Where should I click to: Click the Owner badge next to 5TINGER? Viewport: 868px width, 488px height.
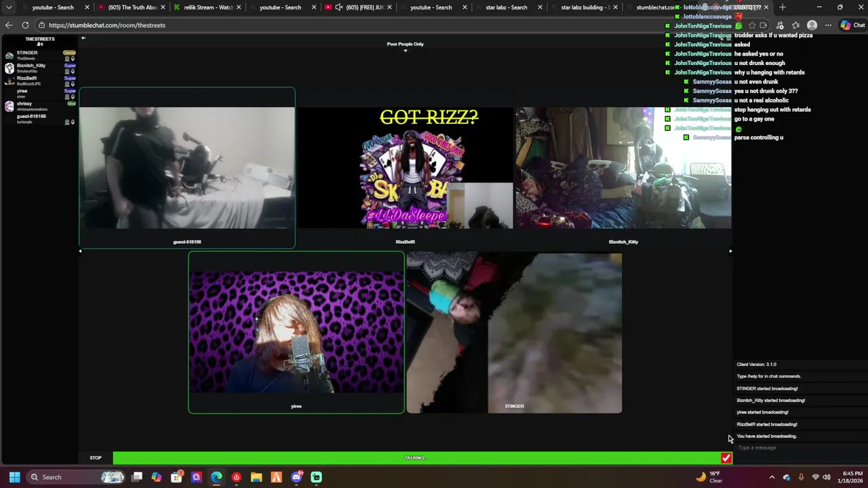point(69,52)
